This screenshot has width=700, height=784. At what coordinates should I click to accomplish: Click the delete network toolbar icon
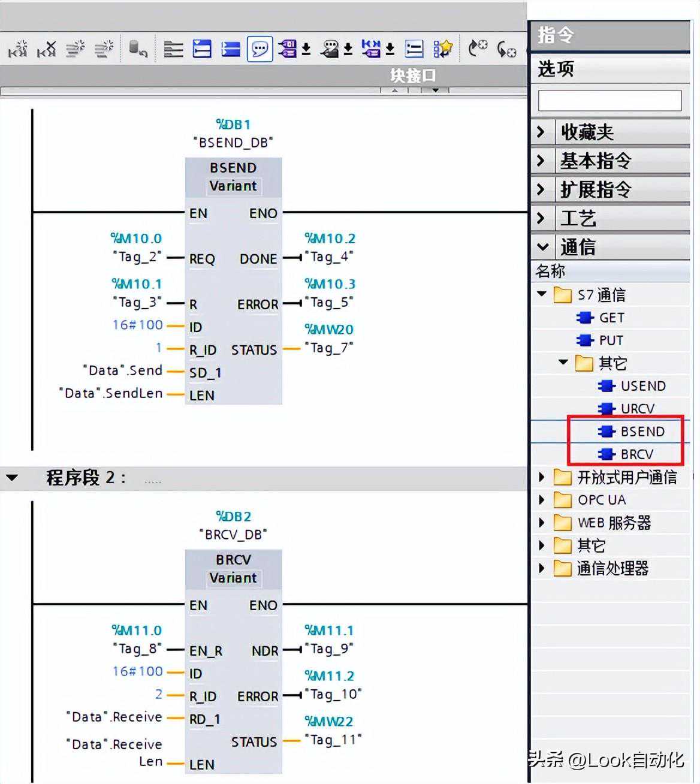[x=46, y=49]
